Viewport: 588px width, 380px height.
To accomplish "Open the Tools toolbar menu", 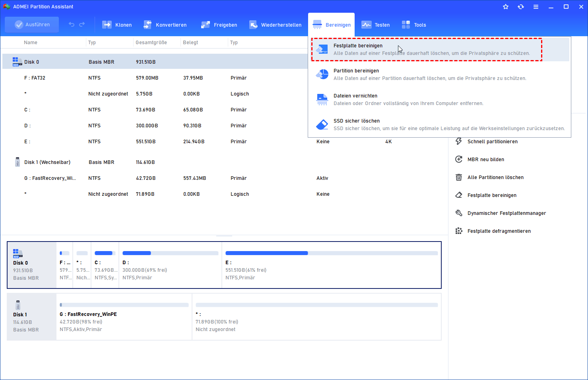I will click(414, 25).
